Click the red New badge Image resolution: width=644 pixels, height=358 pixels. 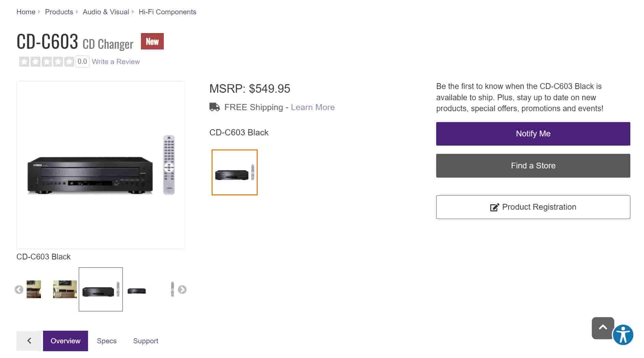tap(152, 41)
